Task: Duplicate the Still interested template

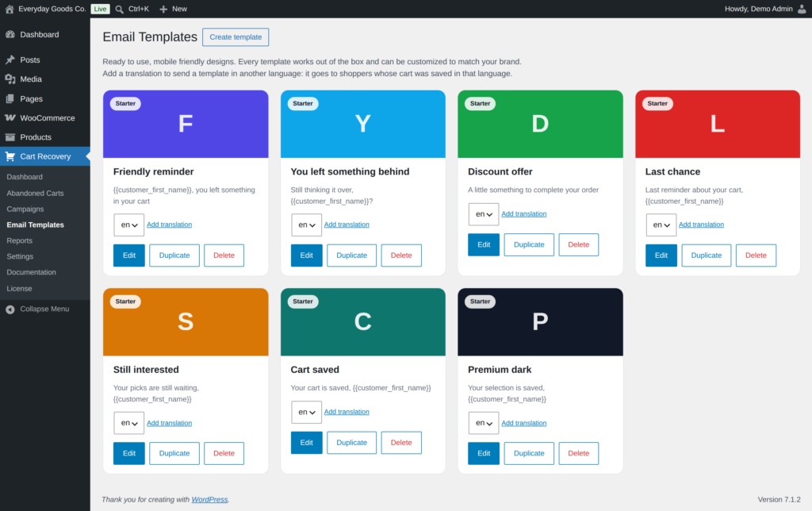Action: (174, 453)
